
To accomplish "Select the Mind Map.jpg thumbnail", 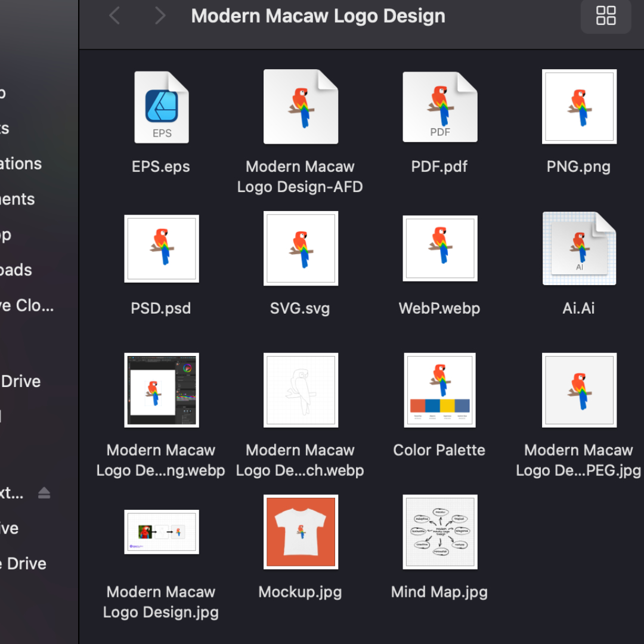I will tap(439, 531).
